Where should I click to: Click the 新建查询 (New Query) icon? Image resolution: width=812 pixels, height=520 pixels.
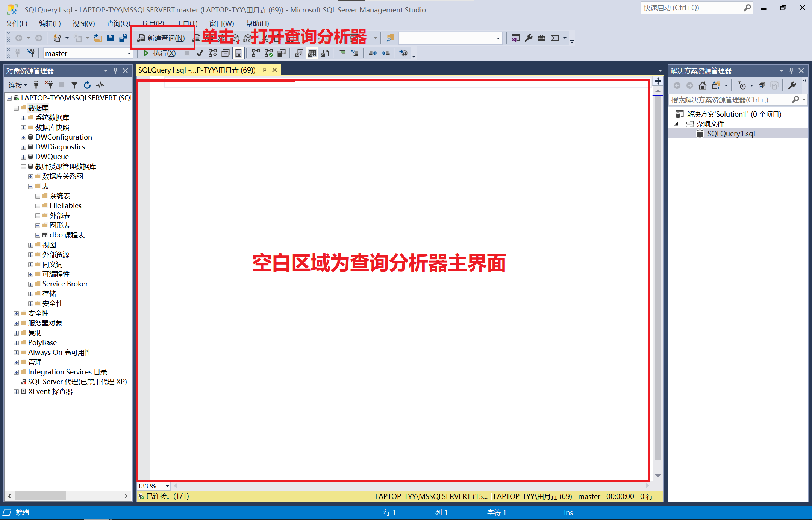tap(160, 38)
